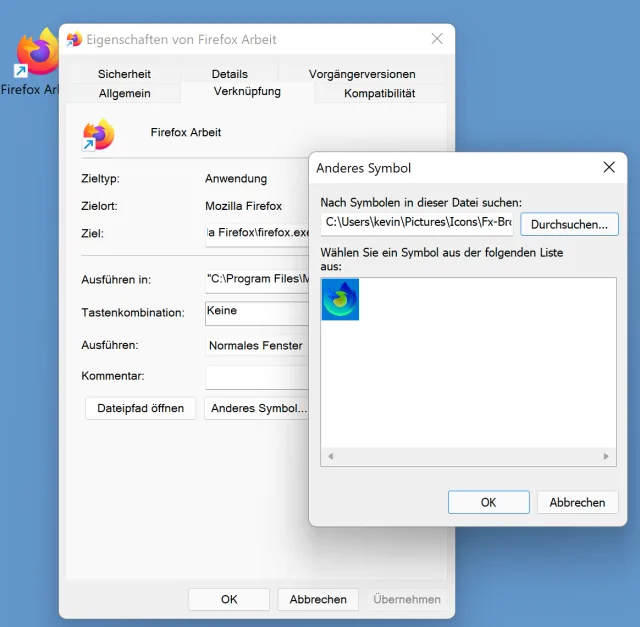640x627 pixels.
Task: Click the Firefox shortcut icon beside the name field
Action: pyautogui.click(x=98, y=134)
